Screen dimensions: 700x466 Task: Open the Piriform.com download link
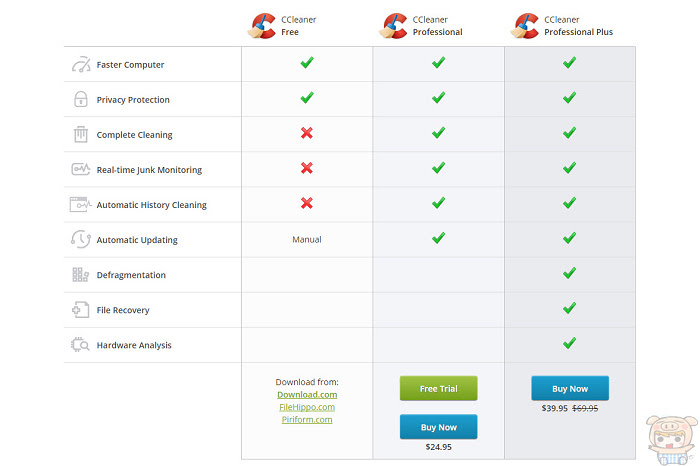pos(307,420)
